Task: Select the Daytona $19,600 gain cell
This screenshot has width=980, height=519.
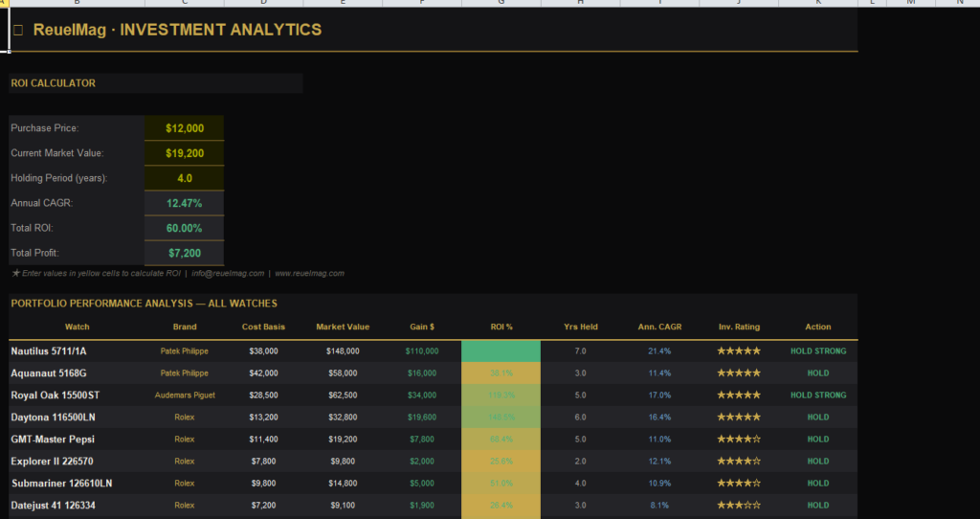Action: pos(422,417)
